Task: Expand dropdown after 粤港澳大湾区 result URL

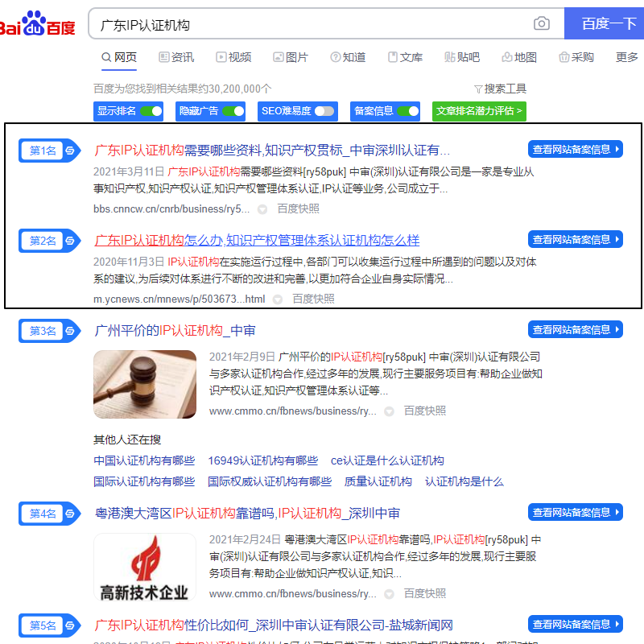Action: tap(389, 594)
